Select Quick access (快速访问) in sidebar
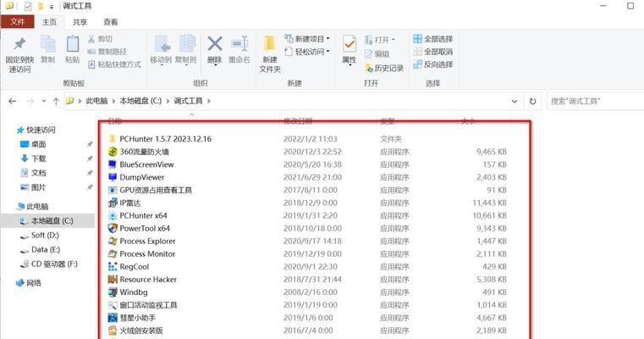The width and height of the screenshot is (644, 339). (x=36, y=130)
